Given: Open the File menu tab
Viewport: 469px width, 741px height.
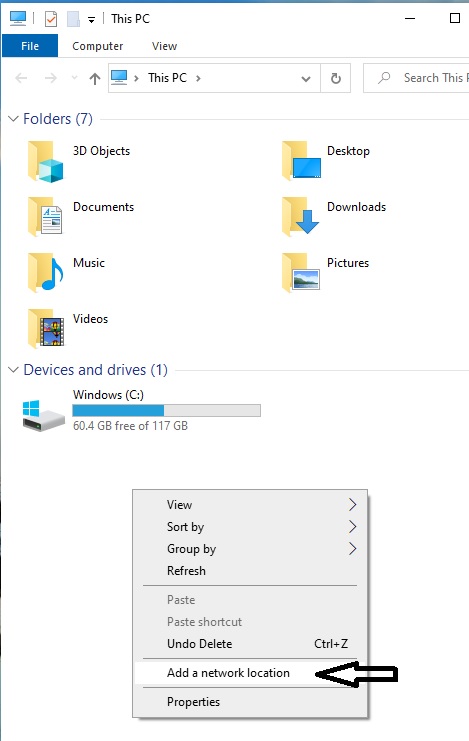Looking at the screenshot, I should (x=30, y=46).
